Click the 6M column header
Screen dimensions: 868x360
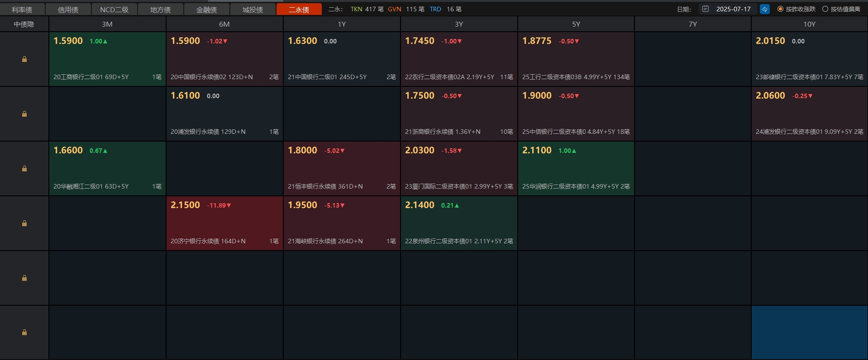point(224,24)
